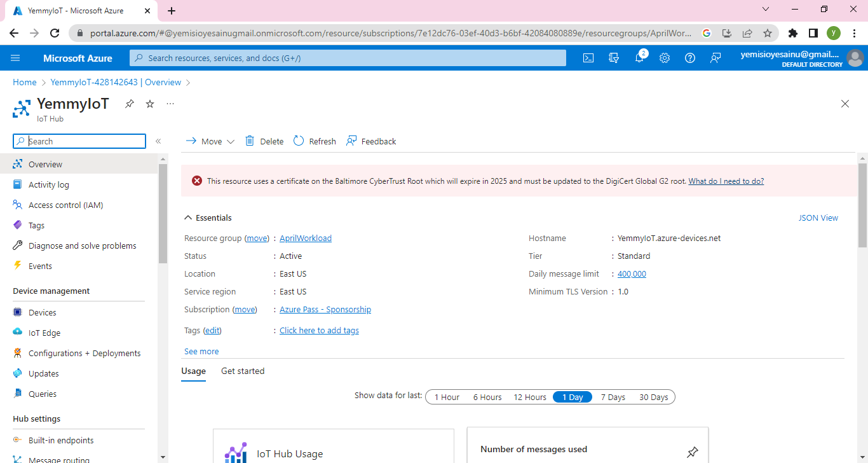Open portal Settings gear

pyautogui.click(x=665, y=58)
